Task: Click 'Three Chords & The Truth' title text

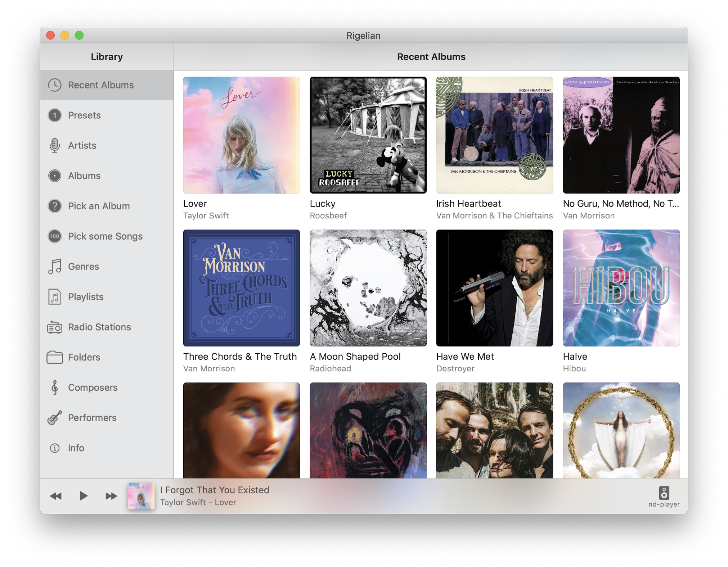Action: (240, 357)
